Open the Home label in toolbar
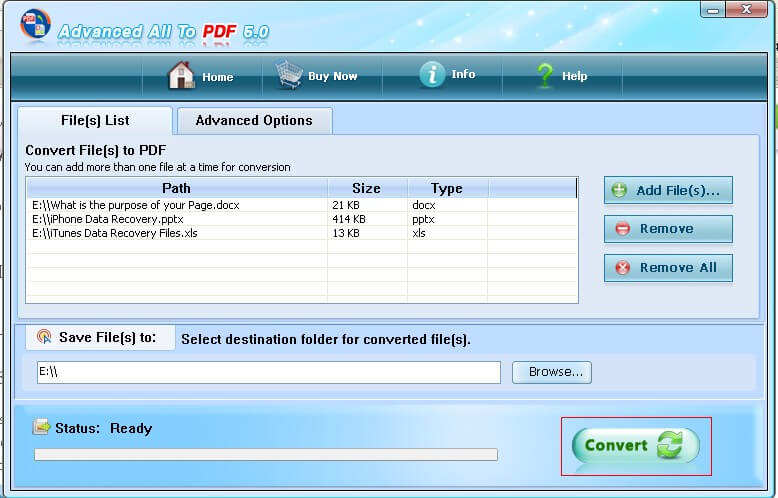The width and height of the screenshot is (778, 498). point(217,77)
